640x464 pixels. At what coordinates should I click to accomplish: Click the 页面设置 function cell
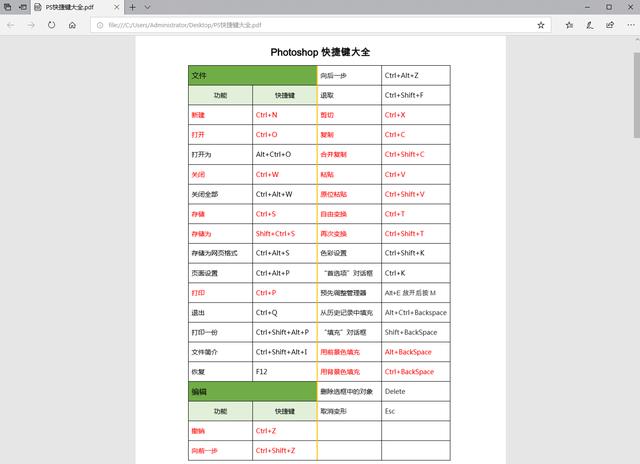pyautogui.click(x=220, y=273)
